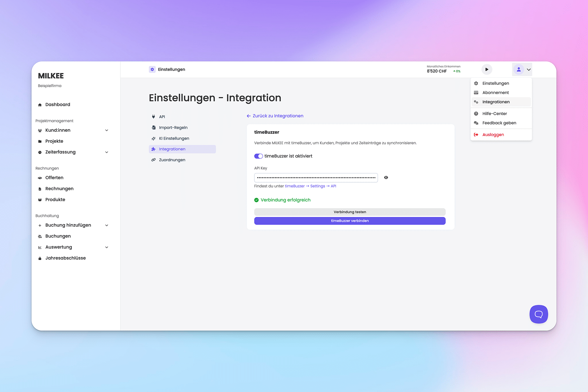The width and height of the screenshot is (588, 392).
Task: Collapse the user menu dropdown arrow
Action: pos(529,69)
